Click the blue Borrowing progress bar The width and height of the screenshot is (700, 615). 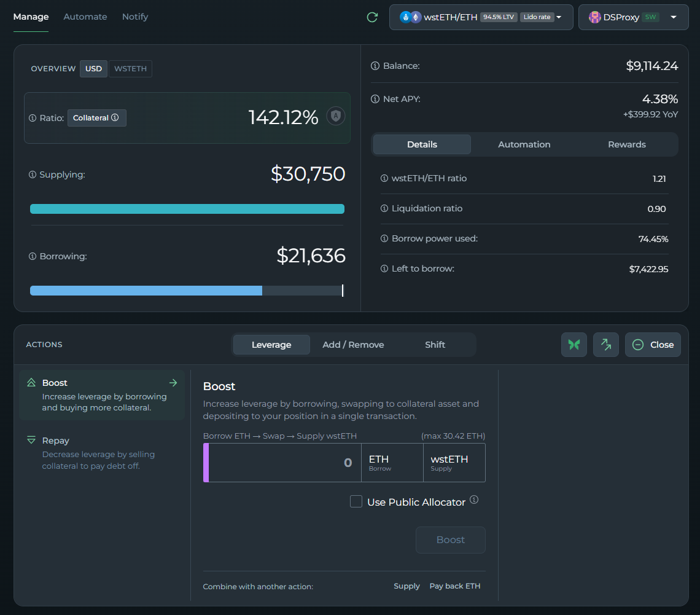[x=146, y=291]
